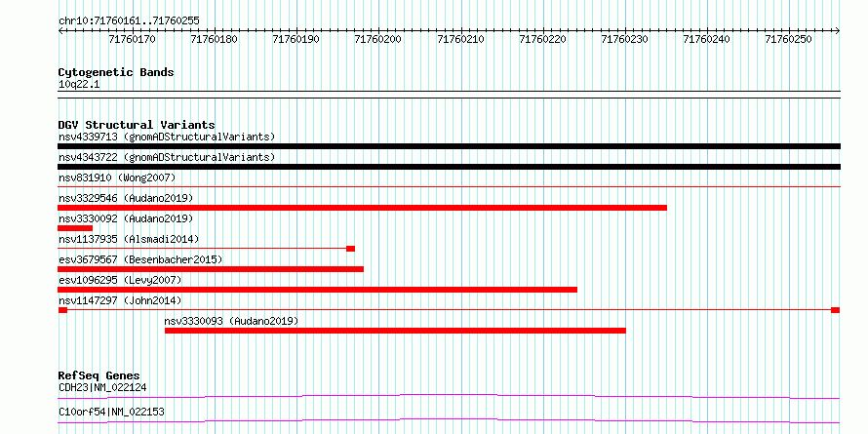Click the CDH23 magenta gene line
This screenshot has width=868, height=434.
(449, 396)
